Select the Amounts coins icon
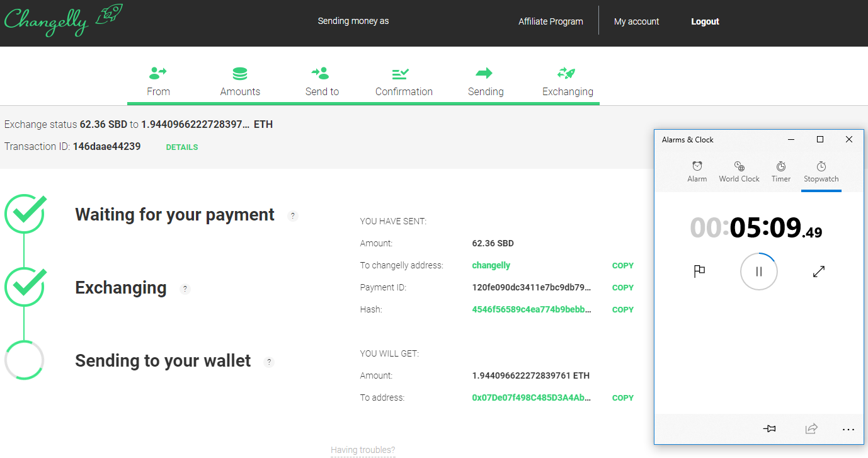The width and height of the screenshot is (868, 458). 240,74
